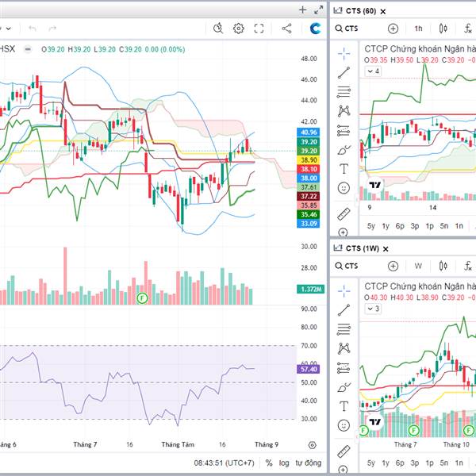Close the CTS (1W) chart tab
Screen dimensions: 476x476
coord(386,249)
